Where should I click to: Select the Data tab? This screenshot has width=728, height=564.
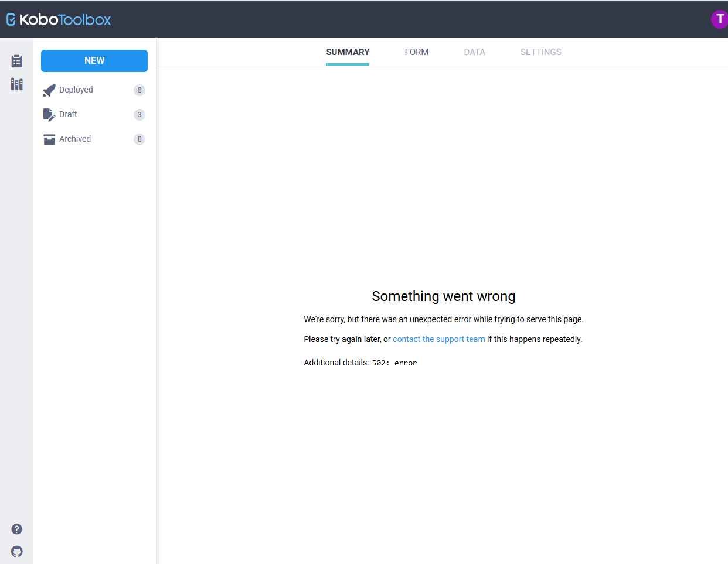474,52
